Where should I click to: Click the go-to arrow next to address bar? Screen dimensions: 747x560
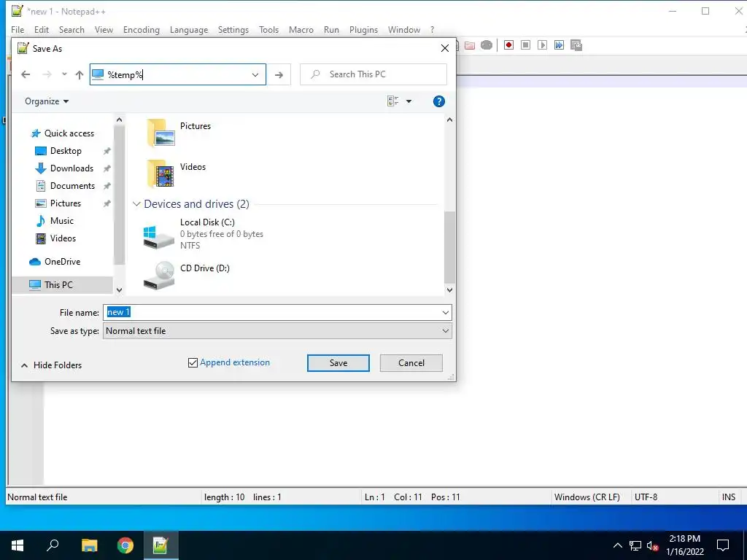279,75
